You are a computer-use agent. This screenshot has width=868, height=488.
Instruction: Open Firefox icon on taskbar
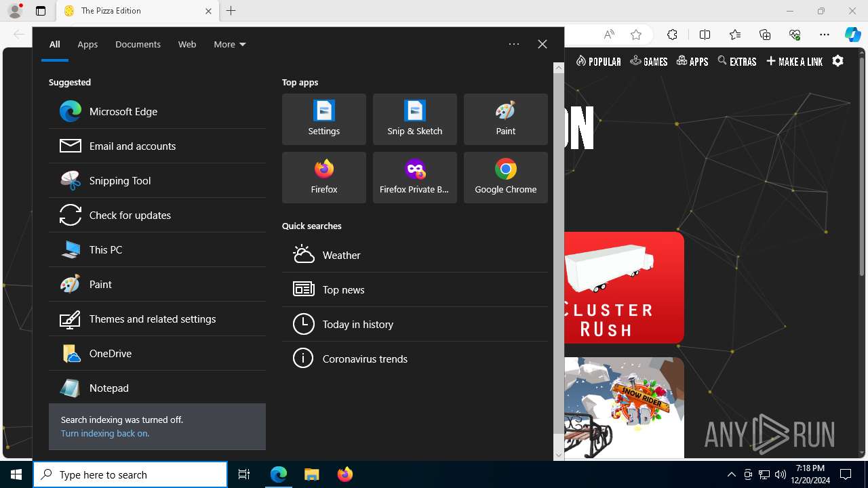point(345,474)
